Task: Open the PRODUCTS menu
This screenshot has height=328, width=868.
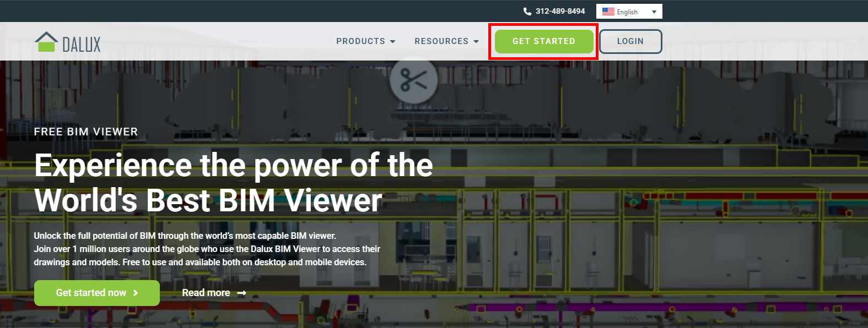Action: tap(360, 41)
